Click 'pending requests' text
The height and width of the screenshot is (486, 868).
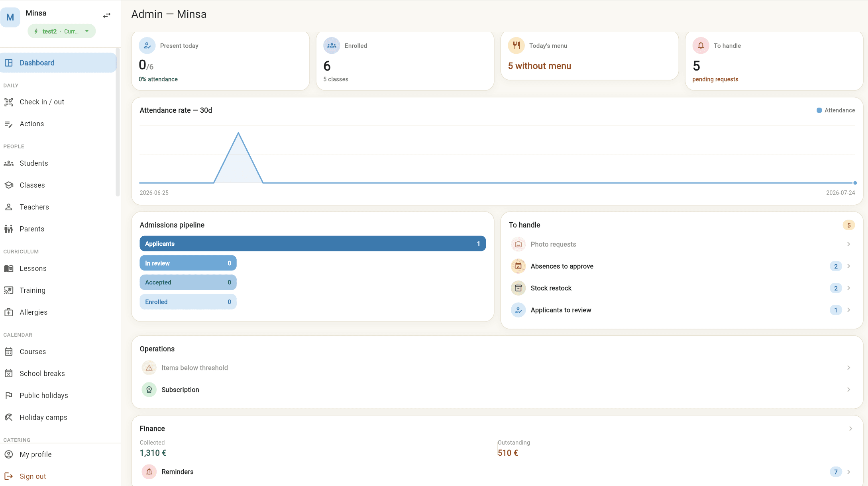[715, 79]
